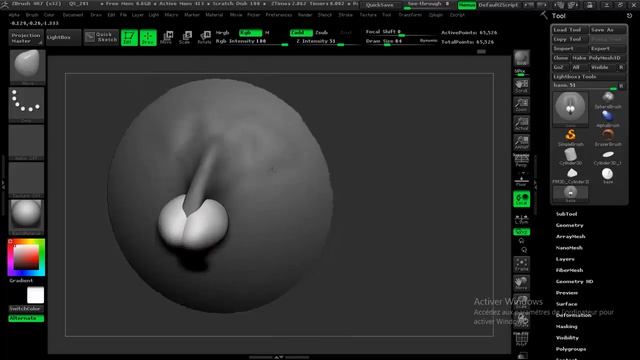Adjust the Rgb Intensity slider
This screenshot has height=360, width=640.
click(x=251, y=42)
